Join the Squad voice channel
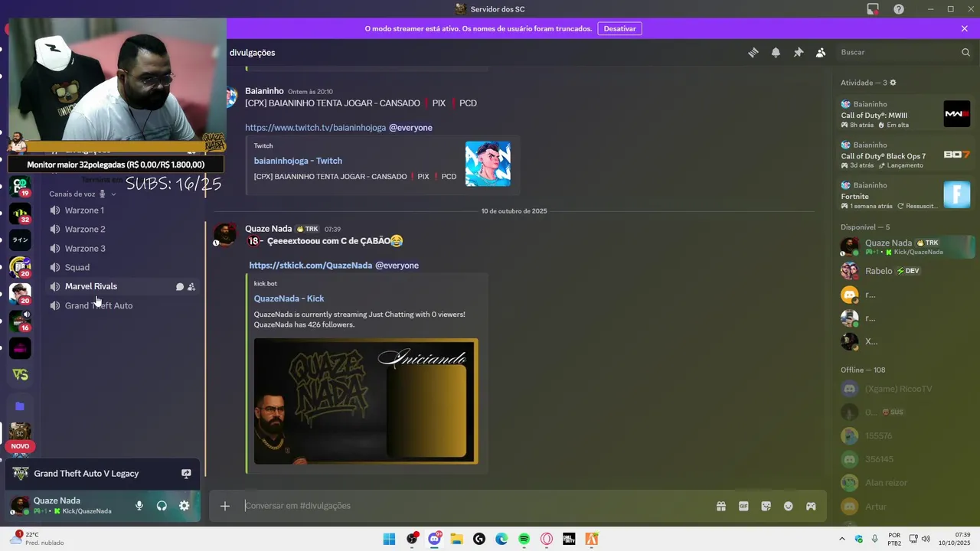The image size is (980, 551). pos(122,267)
